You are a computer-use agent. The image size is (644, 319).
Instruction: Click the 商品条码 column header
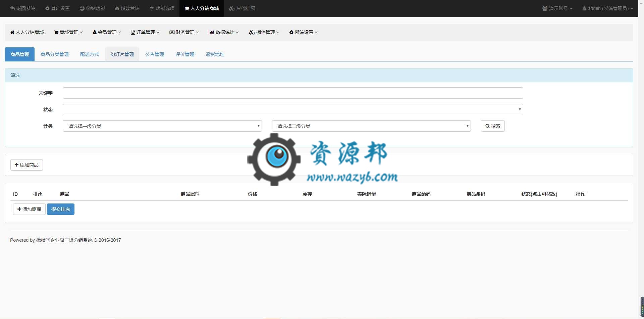476,194
